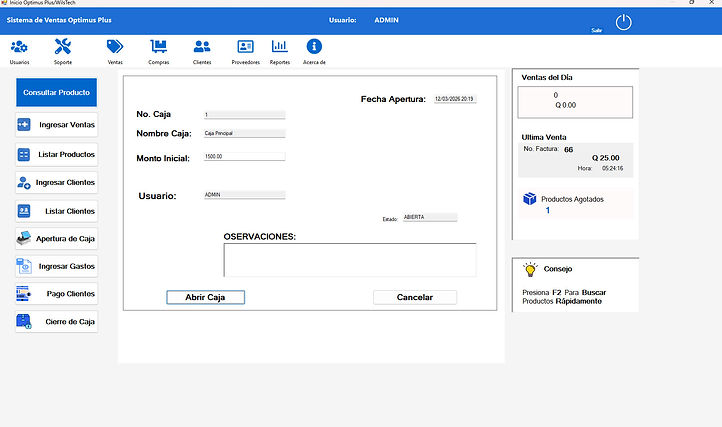This screenshot has height=427, width=722.
Task: Click the Cierre de Caja icon
Action: [x=24, y=322]
